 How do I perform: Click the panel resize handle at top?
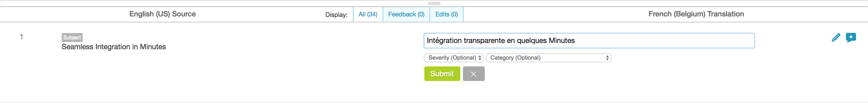pyautogui.click(x=434, y=3)
